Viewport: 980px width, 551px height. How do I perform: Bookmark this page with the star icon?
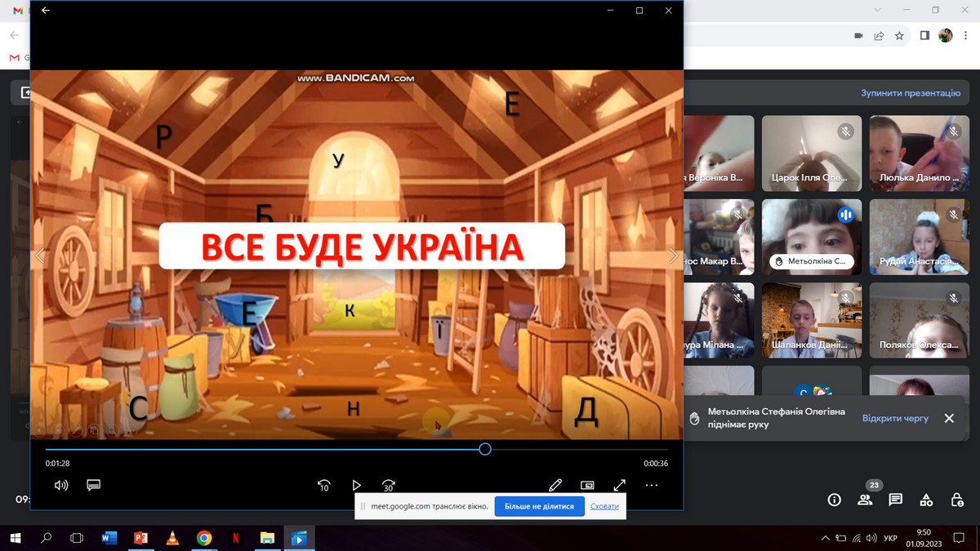pos(899,36)
